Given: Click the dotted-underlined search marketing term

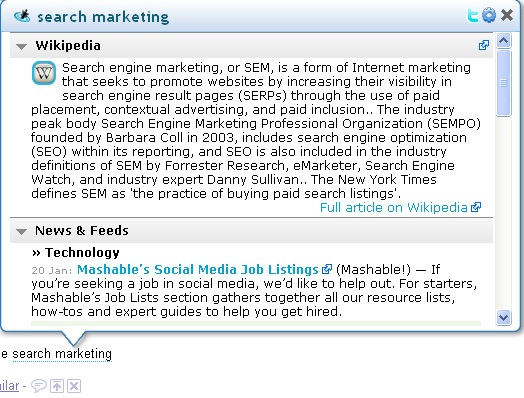Looking at the screenshot, I should pyautogui.click(x=62, y=354).
